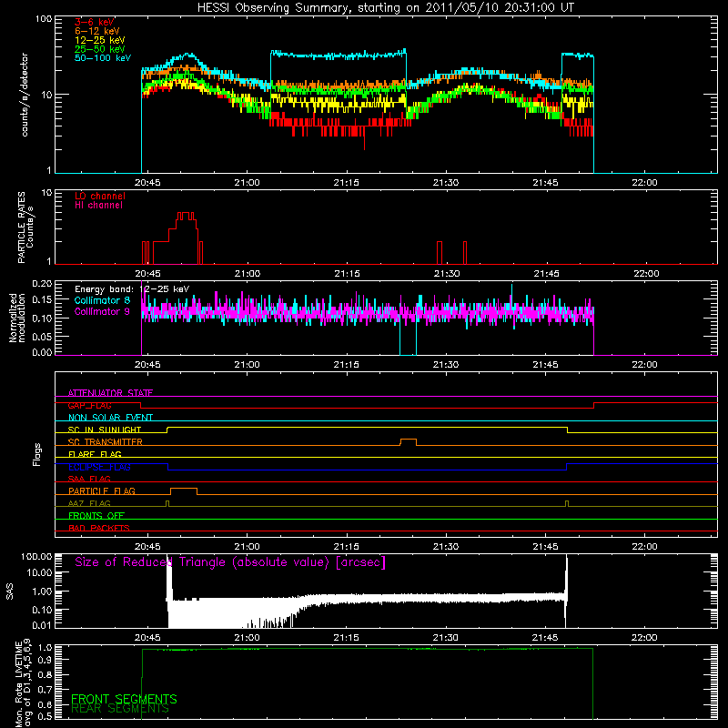Click the 20:45 tick label under Flags panel
Screen dimensions: 728x728
coord(147,547)
